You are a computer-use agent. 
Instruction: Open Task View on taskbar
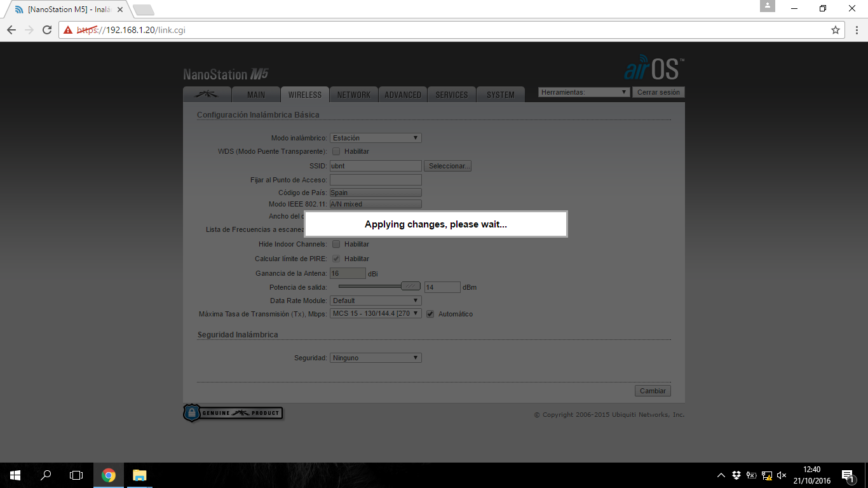pos(76,475)
